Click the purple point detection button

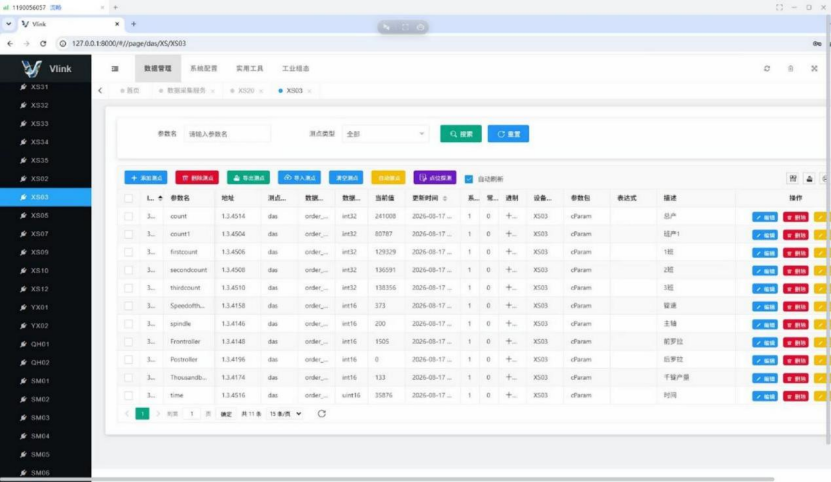tap(435, 178)
